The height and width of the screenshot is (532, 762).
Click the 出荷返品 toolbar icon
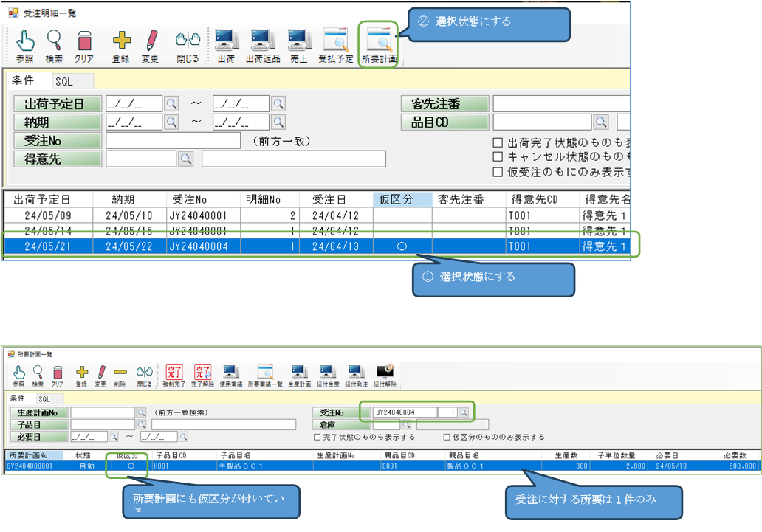(x=262, y=44)
